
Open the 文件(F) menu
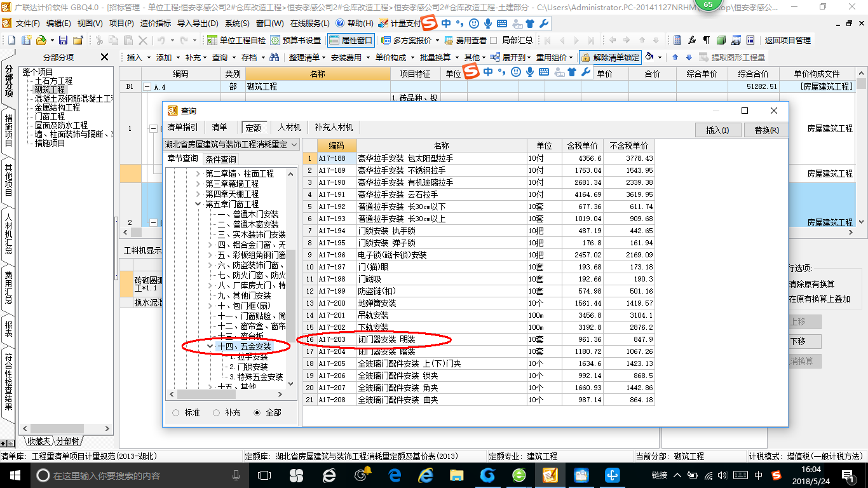tap(28, 23)
